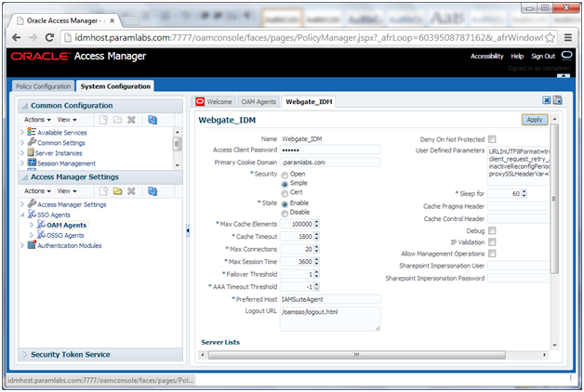The width and height of the screenshot is (584, 392).
Task: Click the OSSO Agents icon
Action: pos(41,235)
